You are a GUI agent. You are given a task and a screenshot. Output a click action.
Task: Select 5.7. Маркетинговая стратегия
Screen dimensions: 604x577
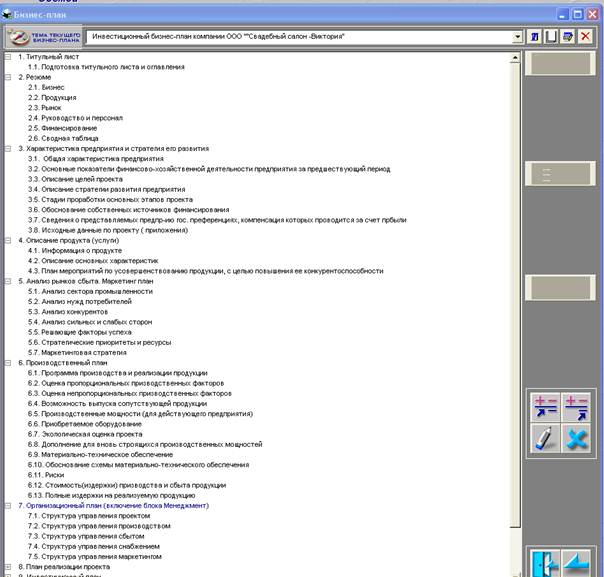point(77,353)
